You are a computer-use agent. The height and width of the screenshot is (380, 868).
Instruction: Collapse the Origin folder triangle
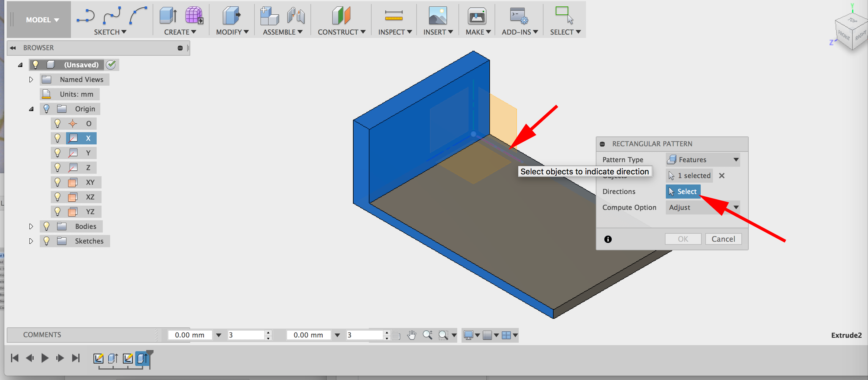31,109
